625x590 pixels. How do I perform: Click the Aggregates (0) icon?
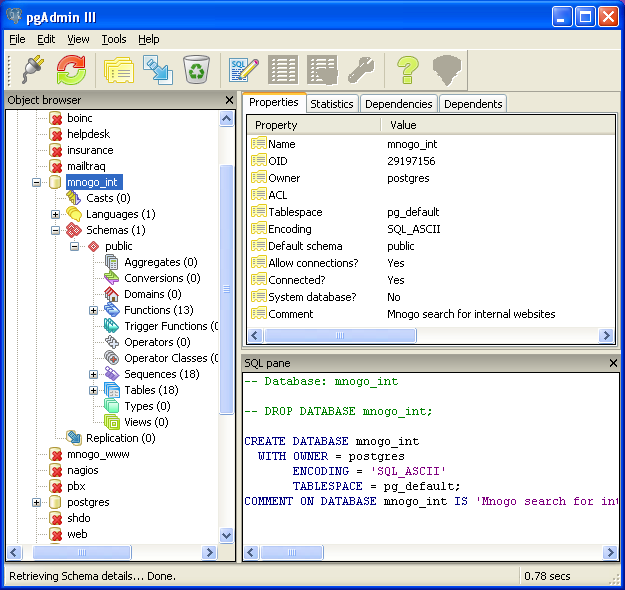[x=112, y=262]
